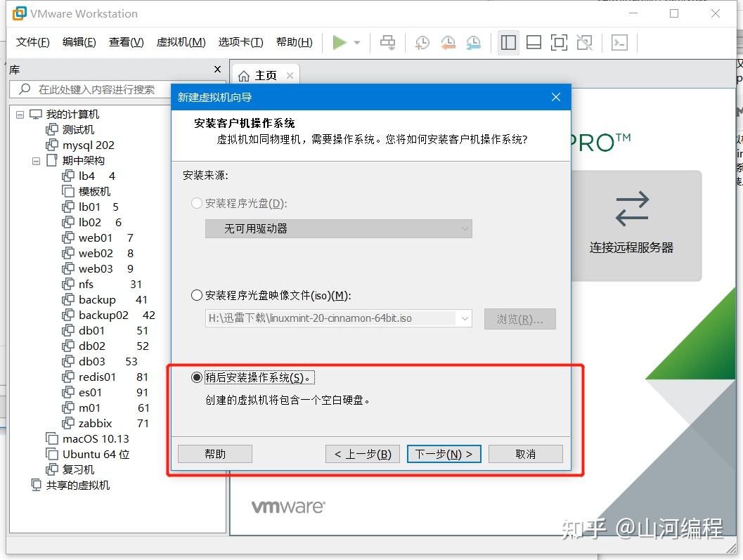
Task: Click the 连接远程服务器 tile
Action: (635, 226)
